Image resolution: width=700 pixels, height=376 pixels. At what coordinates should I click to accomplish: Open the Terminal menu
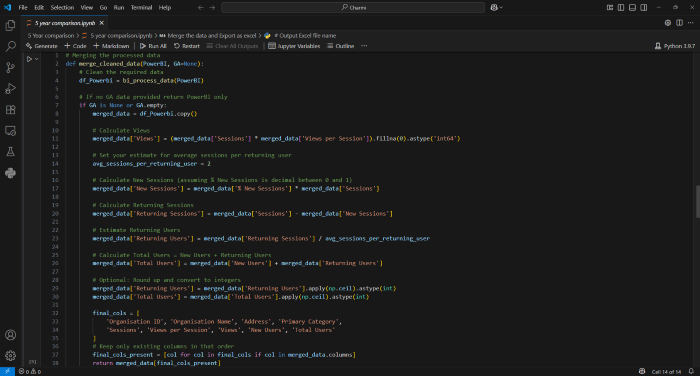(x=141, y=8)
